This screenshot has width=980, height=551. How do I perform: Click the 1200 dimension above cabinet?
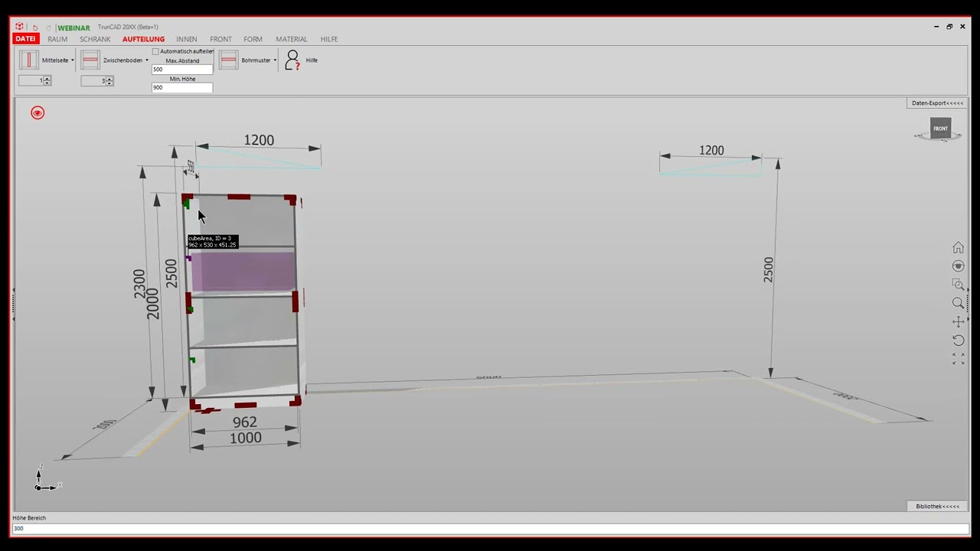click(259, 140)
